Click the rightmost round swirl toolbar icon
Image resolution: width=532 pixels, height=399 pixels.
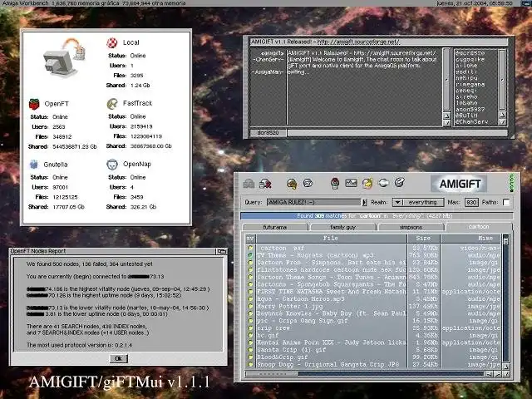[399, 183]
